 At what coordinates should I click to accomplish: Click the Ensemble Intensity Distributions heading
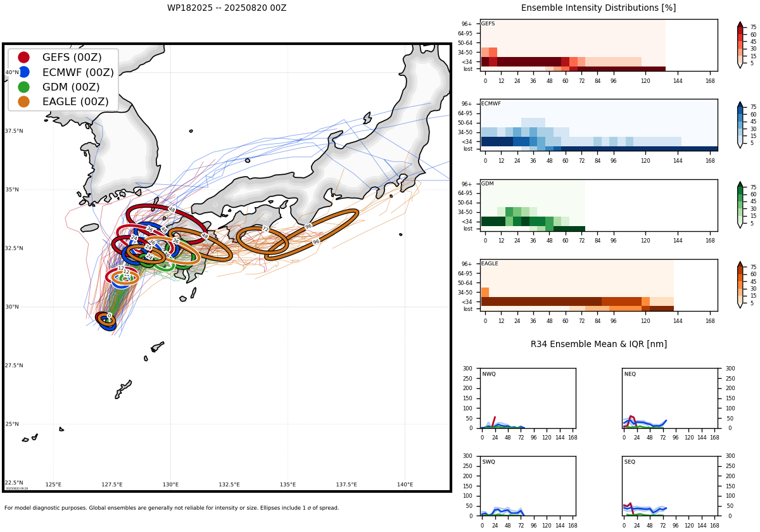click(598, 8)
